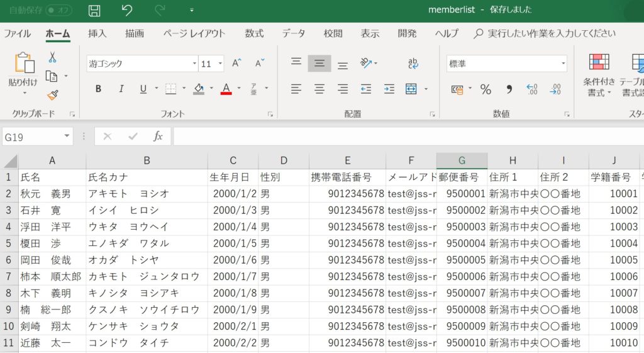Click the 貼り付け paste icon
Screen dimensions: 644x353
(x=25, y=63)
